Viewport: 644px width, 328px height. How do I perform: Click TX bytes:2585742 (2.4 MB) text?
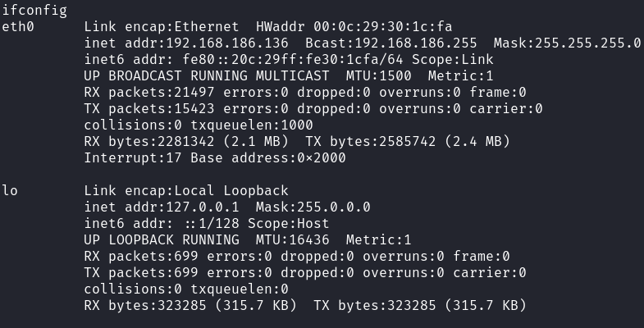[408, 142]
